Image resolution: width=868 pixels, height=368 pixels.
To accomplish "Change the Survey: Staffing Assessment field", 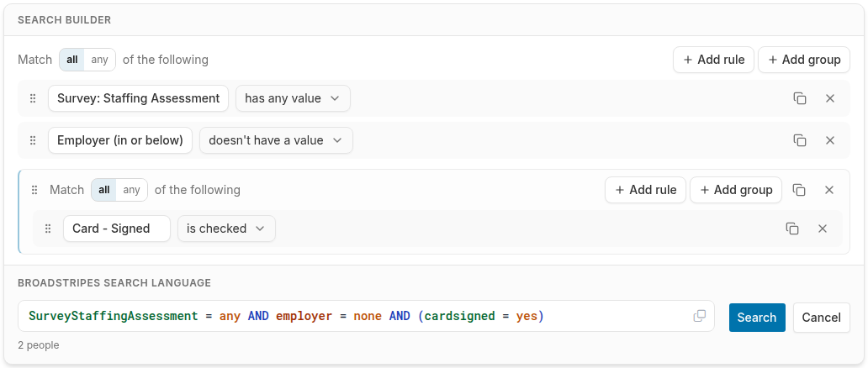I will click(139, 98).
